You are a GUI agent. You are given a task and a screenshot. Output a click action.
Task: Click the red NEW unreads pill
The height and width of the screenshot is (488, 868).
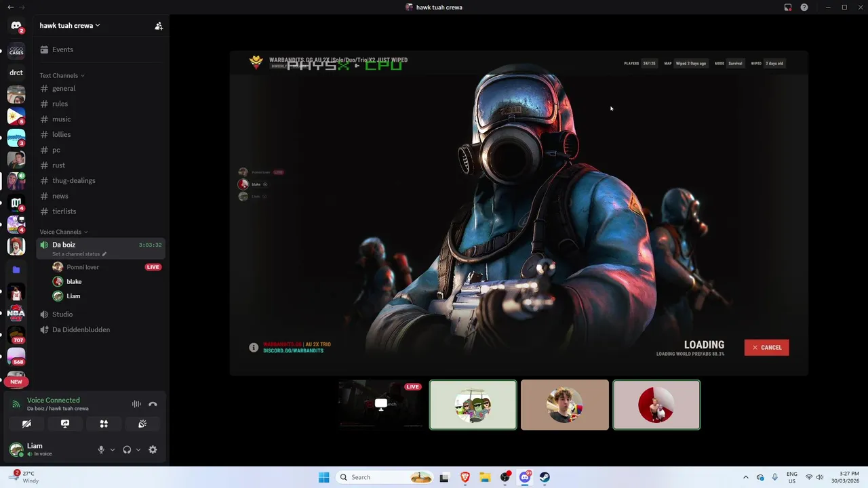(16, 382)
